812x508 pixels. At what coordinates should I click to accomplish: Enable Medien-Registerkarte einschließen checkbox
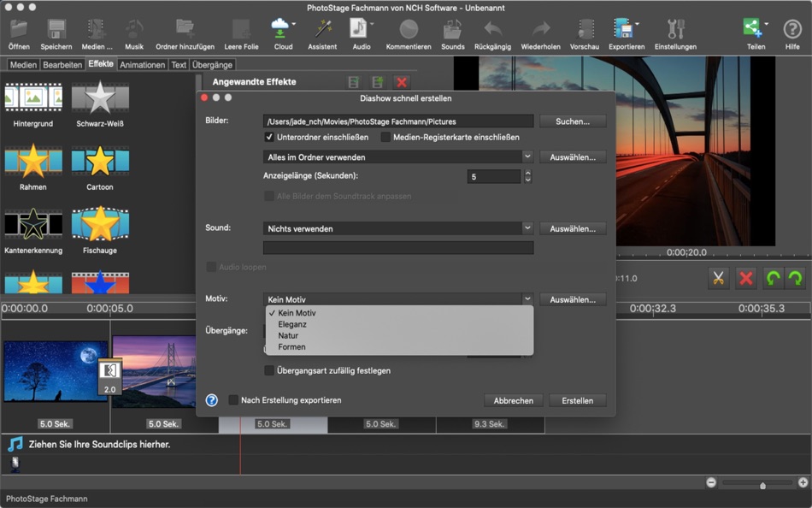(x=385, y=138)
